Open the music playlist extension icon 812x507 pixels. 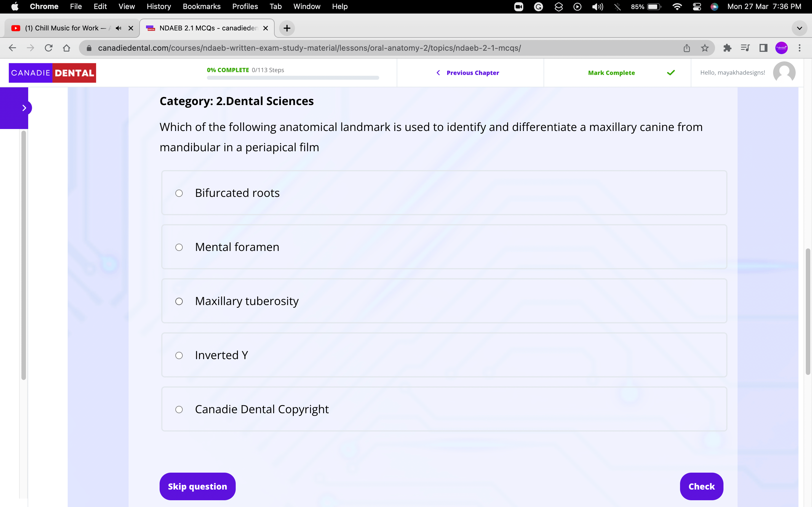tap(745, 48)
